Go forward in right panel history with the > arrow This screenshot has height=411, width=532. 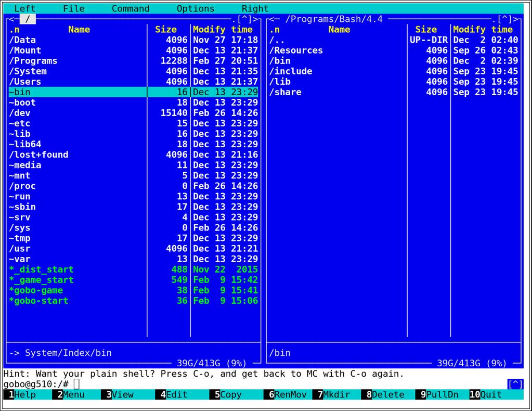(516, 19)
